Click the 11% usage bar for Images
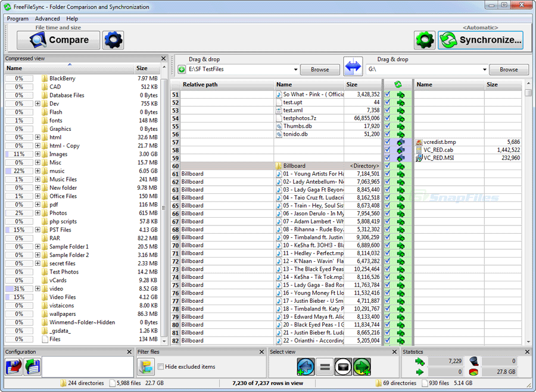The image size is (536, 392). click(19, 154)
